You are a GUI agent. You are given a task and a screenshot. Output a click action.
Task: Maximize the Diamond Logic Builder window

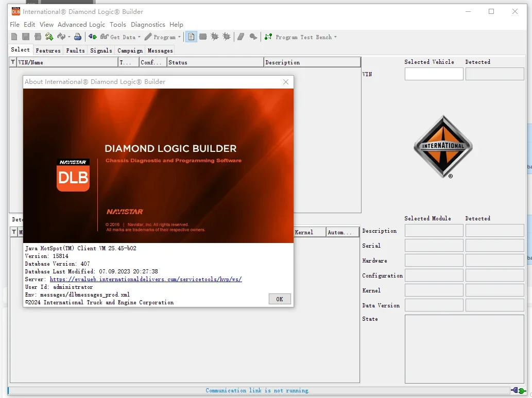[x=491, y=11]
